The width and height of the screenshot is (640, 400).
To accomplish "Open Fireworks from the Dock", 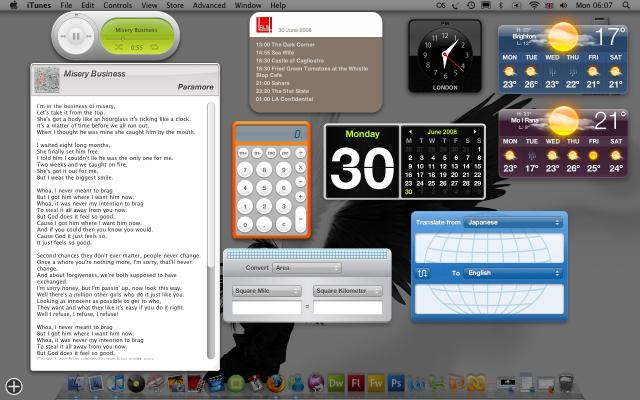I will point(376,384).
